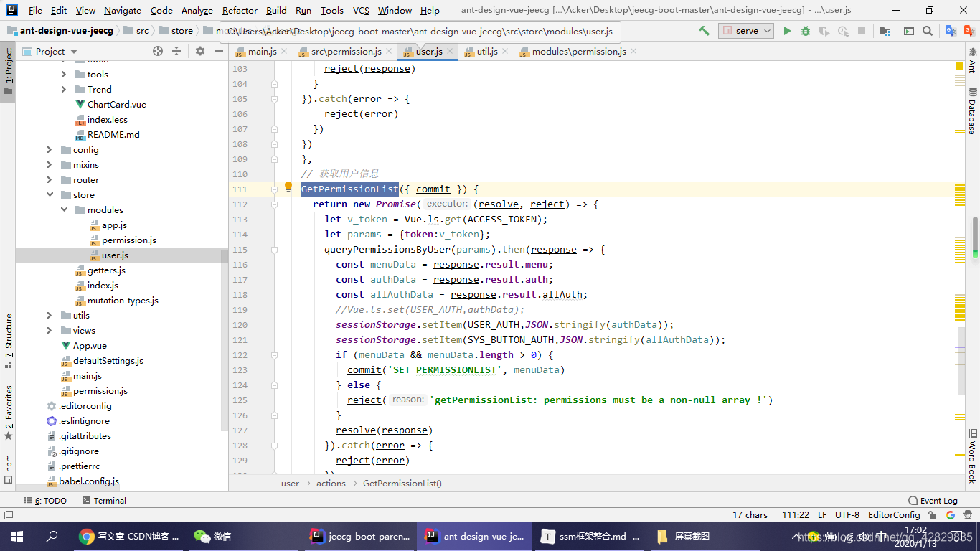
Task: Open the Refactor menu
Action: pos(240,10)
